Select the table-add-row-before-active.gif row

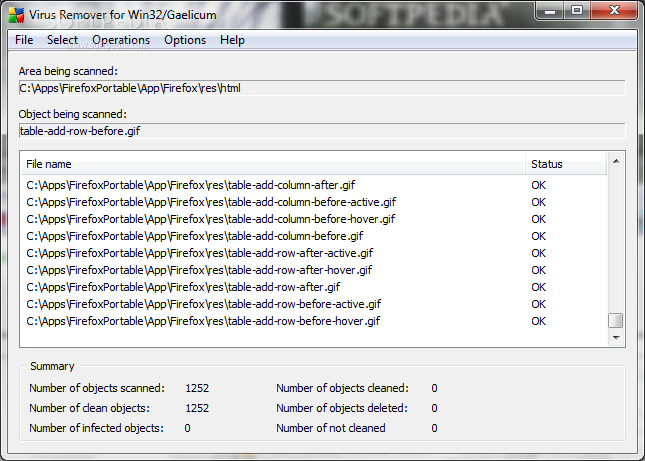[315, 304]
